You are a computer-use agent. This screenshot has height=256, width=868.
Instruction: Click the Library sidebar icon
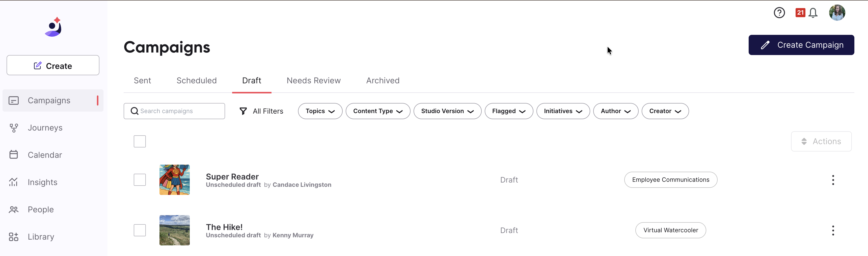click(13, 237)
